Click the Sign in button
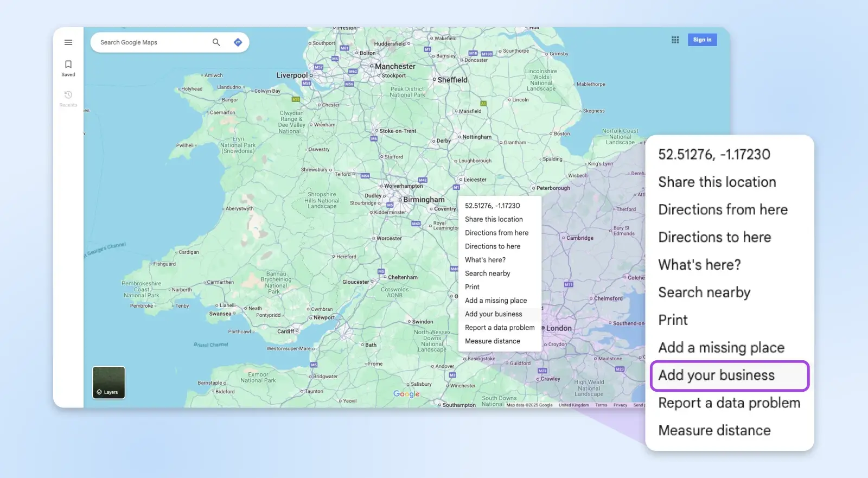Viewport: 868px width, 478px height. pos(702,40)
